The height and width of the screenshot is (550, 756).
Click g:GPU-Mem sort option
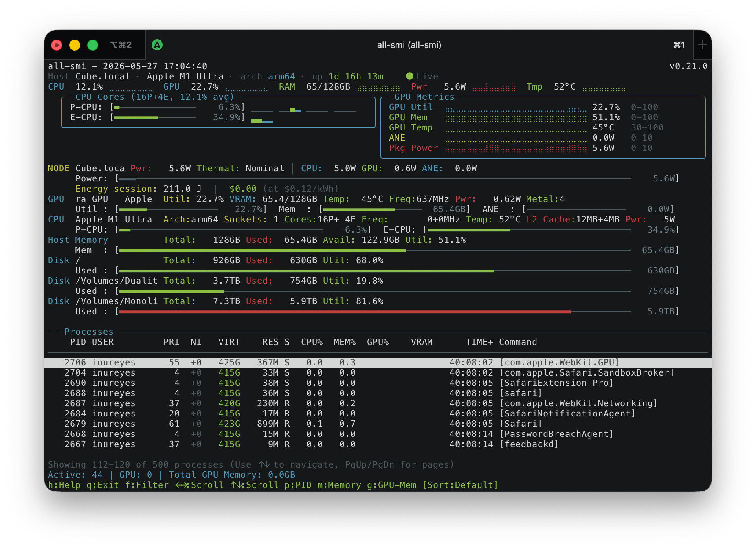[391, 485]
